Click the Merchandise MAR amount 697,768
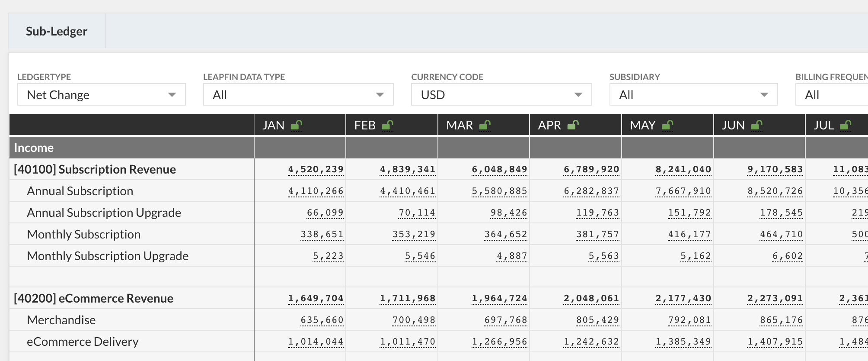This screenshot has height=361, width=868. coord(506,320)
